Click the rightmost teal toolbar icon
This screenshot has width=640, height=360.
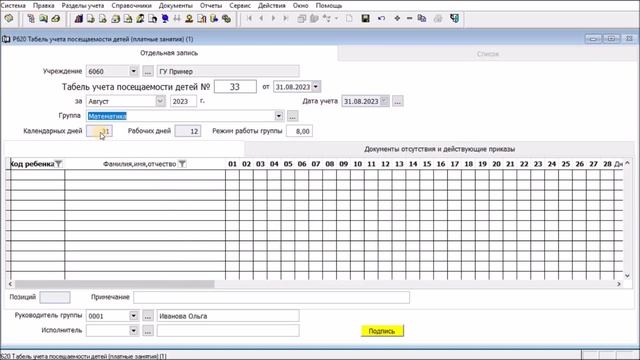[454, 19]
